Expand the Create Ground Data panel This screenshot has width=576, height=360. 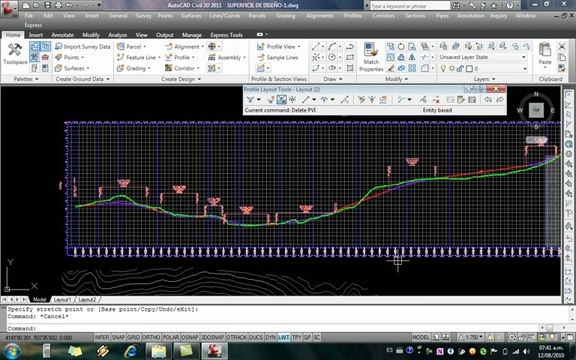tap(83, 79)
